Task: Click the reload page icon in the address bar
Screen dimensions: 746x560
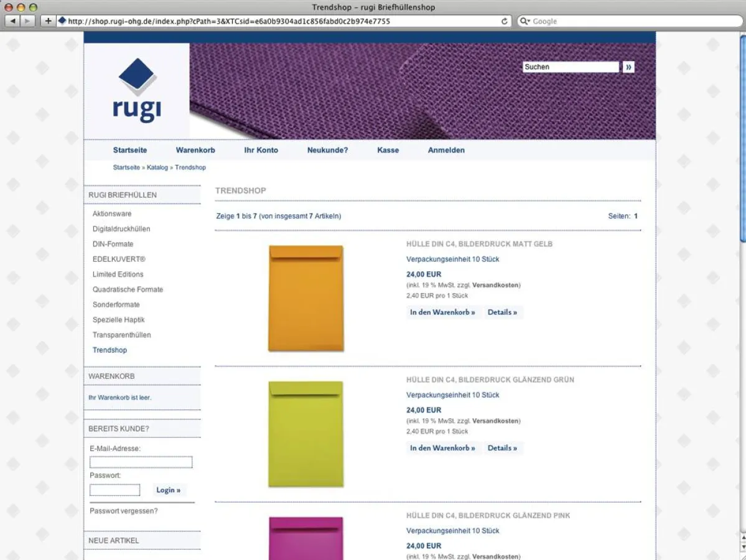Action: click(x=503, y=21)
